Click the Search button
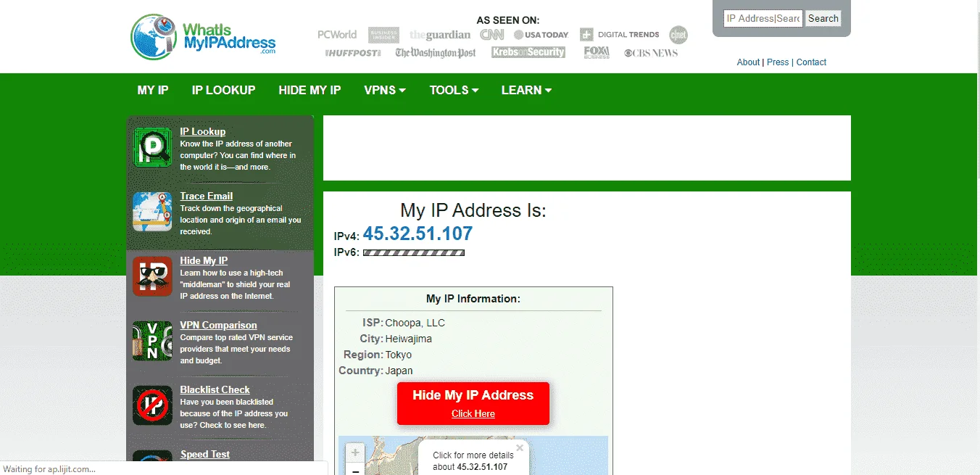980x475 pixels. click(x=823, y=19)
